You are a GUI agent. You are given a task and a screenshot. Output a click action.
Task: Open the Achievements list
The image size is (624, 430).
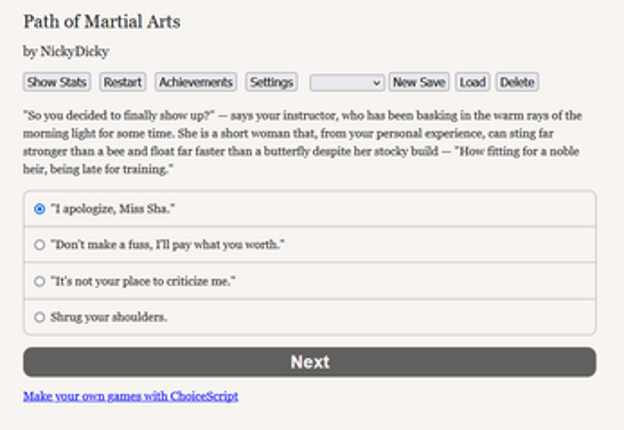(x=196, y=82)
